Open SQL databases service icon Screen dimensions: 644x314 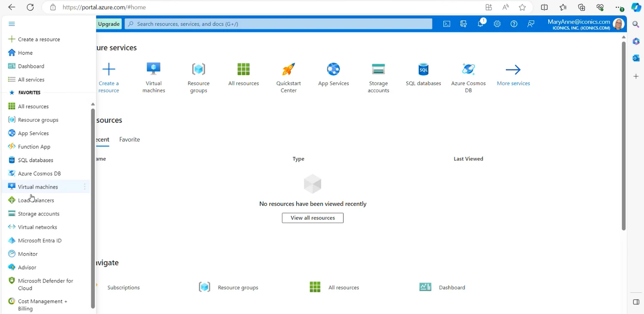click(423, 69)
